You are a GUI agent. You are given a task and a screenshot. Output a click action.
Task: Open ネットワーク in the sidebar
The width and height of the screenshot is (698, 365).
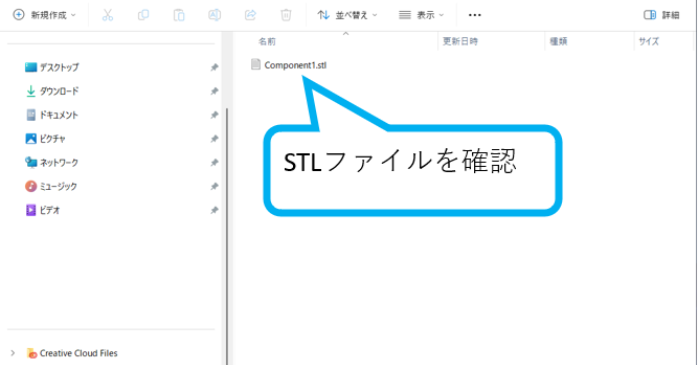(52, 162)
